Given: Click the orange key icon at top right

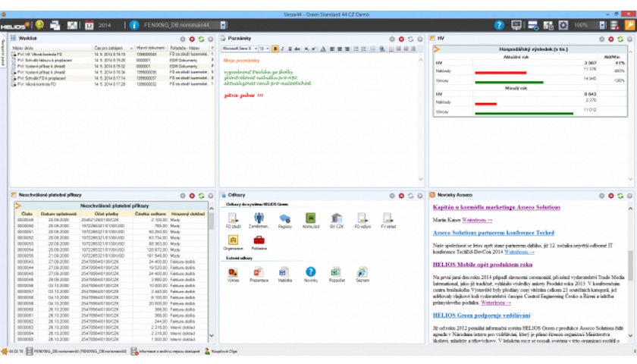Looking at the screenshot, I should [629, 25].
